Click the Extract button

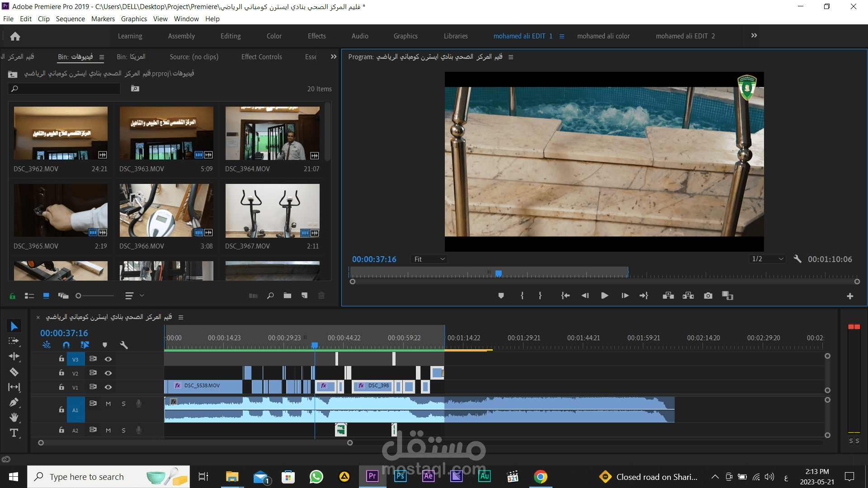688,296
